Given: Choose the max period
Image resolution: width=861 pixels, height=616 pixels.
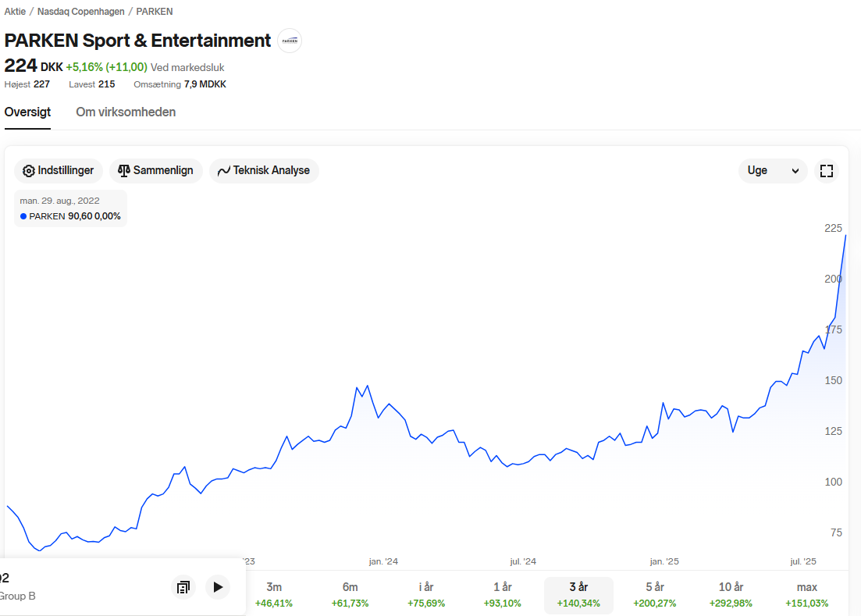Looking at the screenshot, I should click(x=806, y=595).
